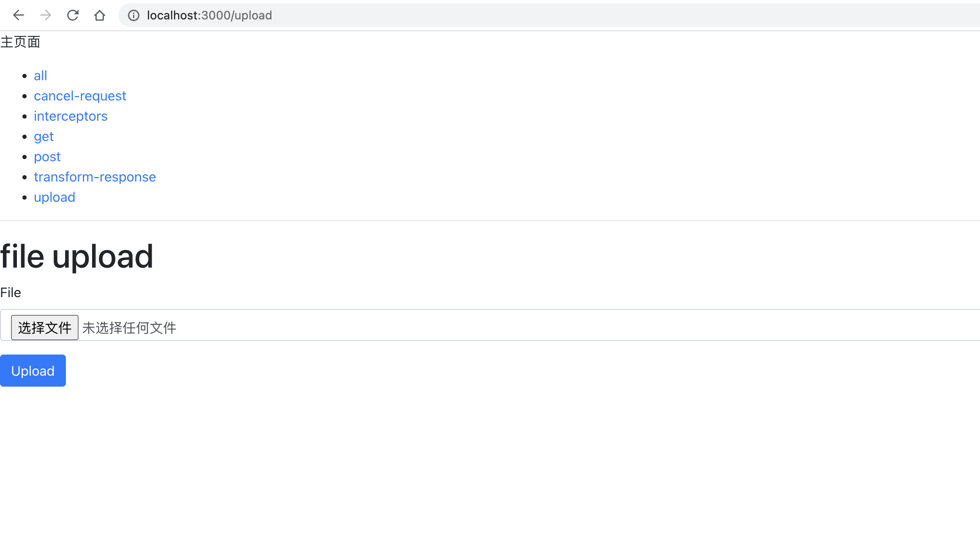Image resolution: width=980 pixels, height=558 pixels.
Task: Click the browser forward arrow
Action: (x=46, y=15)
